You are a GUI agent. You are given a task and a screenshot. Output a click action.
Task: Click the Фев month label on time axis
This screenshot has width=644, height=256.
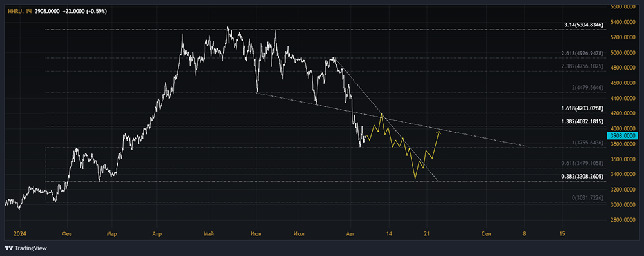67,234
